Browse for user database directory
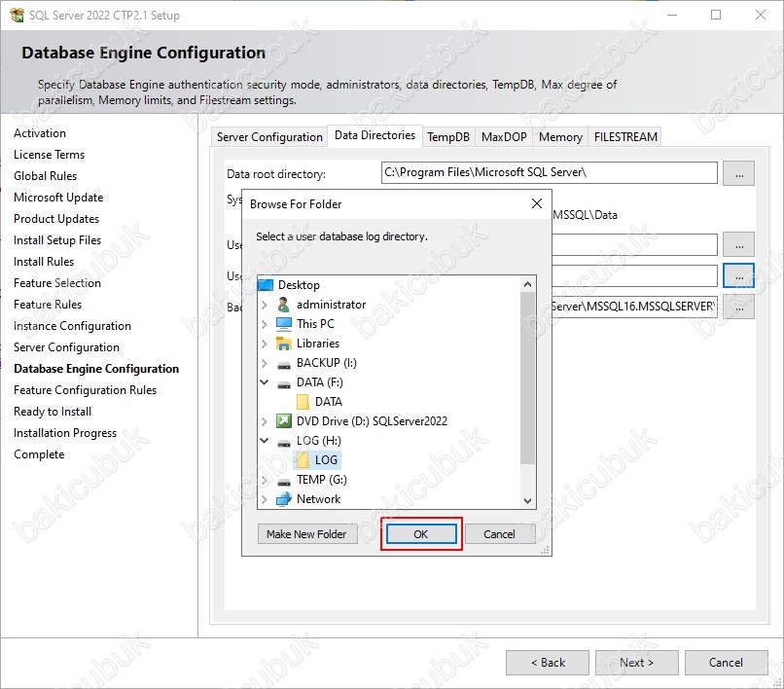The height and width of the screenshot is (689, 784). [x=738, y=244]
